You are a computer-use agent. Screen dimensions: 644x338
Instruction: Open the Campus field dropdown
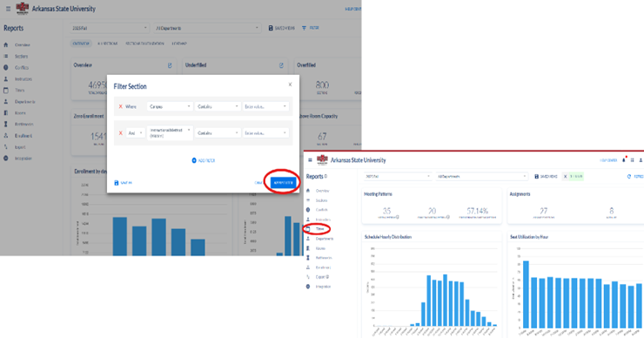170,106
